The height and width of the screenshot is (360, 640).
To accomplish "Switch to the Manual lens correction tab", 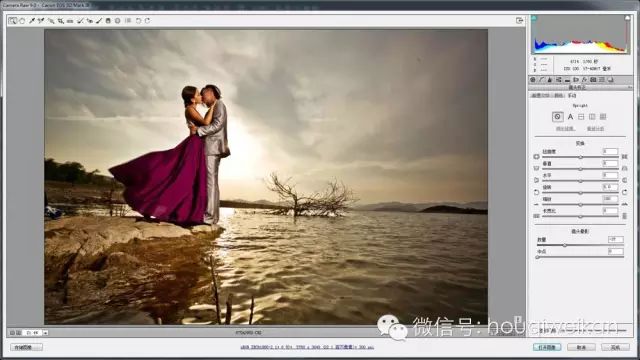I will pos(572,96).
